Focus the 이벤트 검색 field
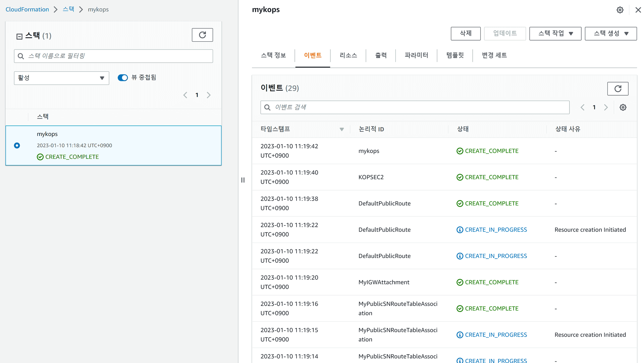The width and height of the screenshot is (644, 363). pos(415,107)
